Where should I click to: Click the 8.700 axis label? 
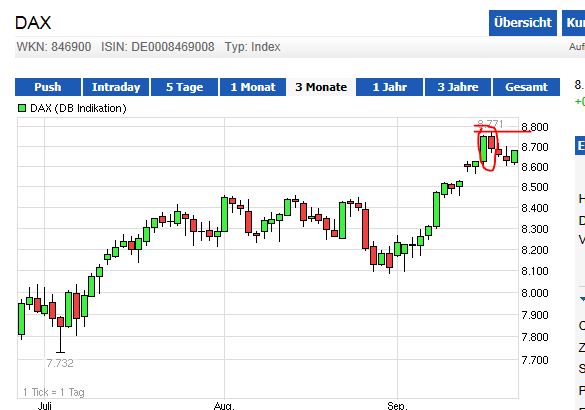pyautogui.click(x=535, y=147)
